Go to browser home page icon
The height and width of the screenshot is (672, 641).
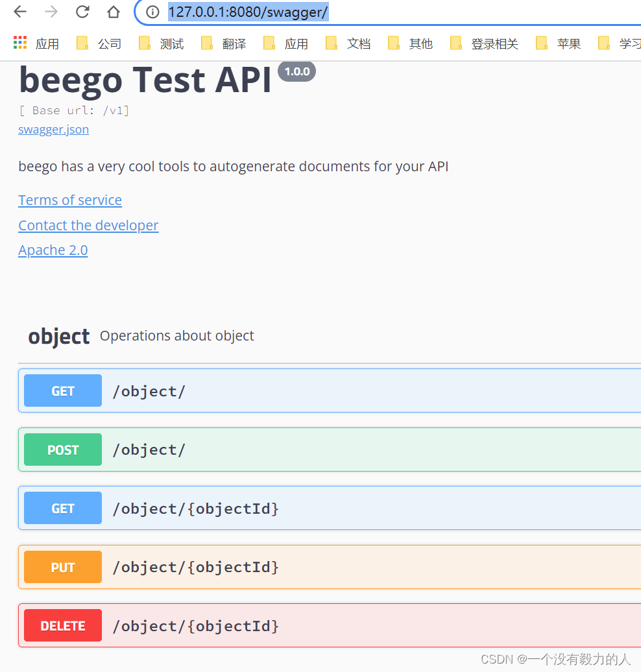[113, 12]
